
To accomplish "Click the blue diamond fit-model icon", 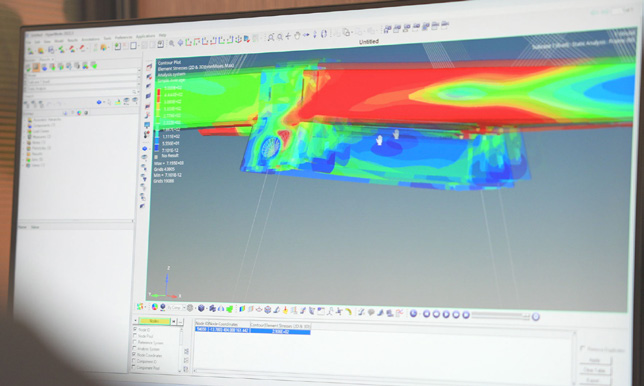I will point(180,43).
